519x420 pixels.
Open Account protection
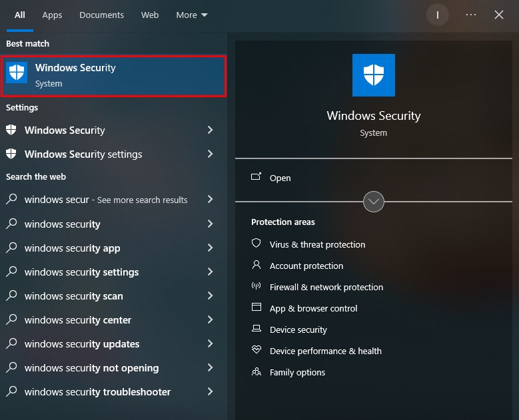pyautogui.click(x=306, y=266)
